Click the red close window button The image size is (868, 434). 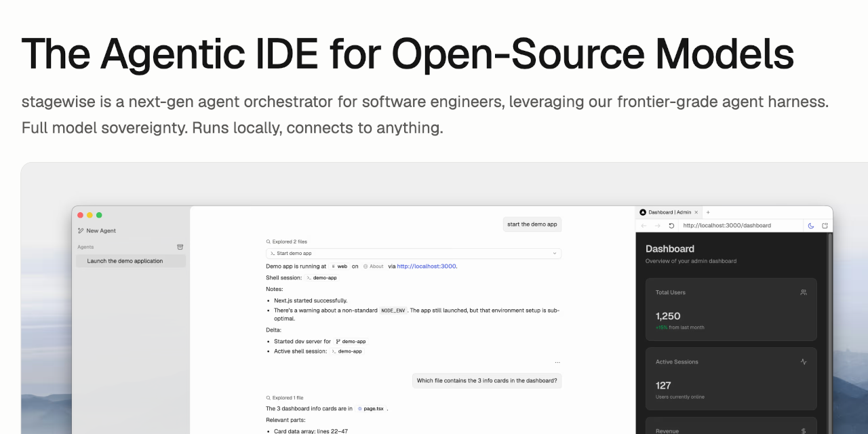[x=80, y=215]
